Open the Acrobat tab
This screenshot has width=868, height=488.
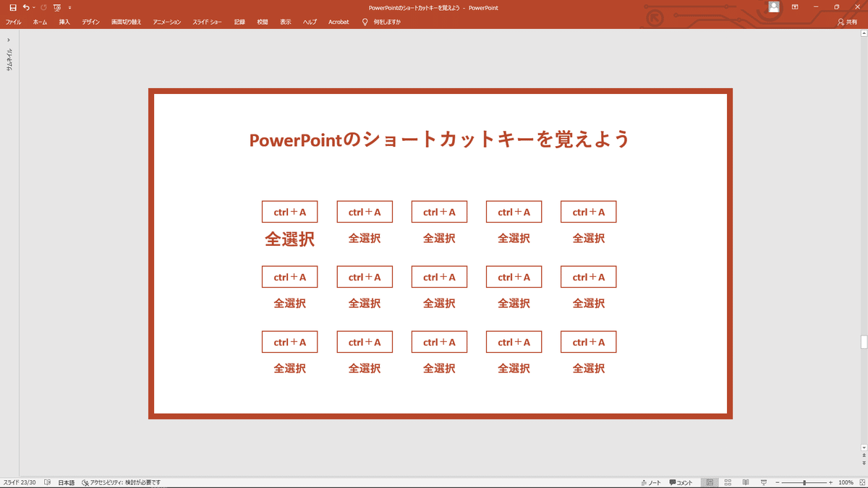coord(339,22)
